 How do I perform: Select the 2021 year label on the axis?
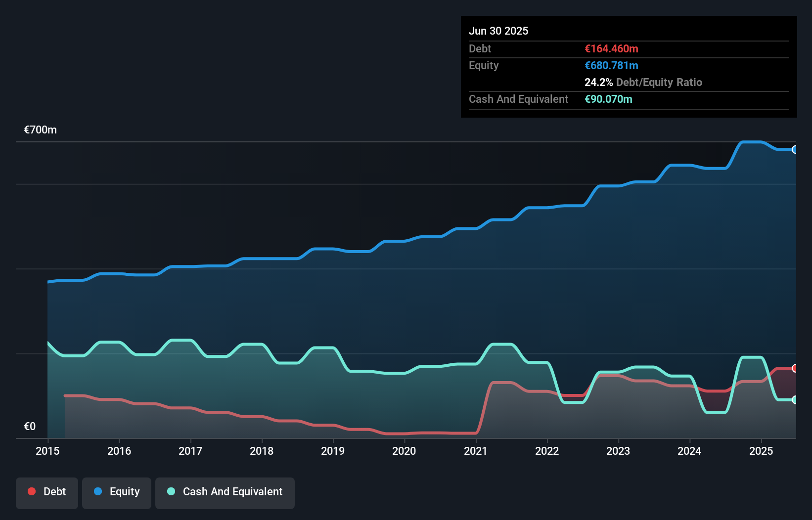tap(476, 451)
